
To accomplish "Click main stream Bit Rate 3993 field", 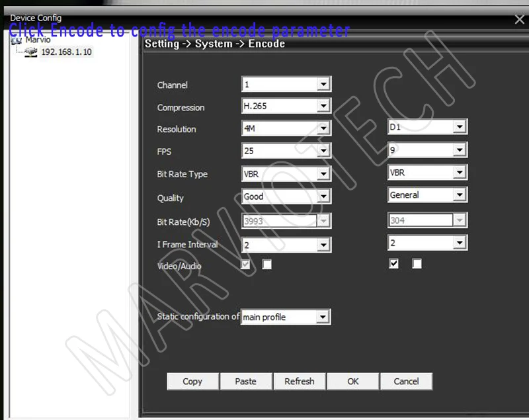I will tap(286, 221).
